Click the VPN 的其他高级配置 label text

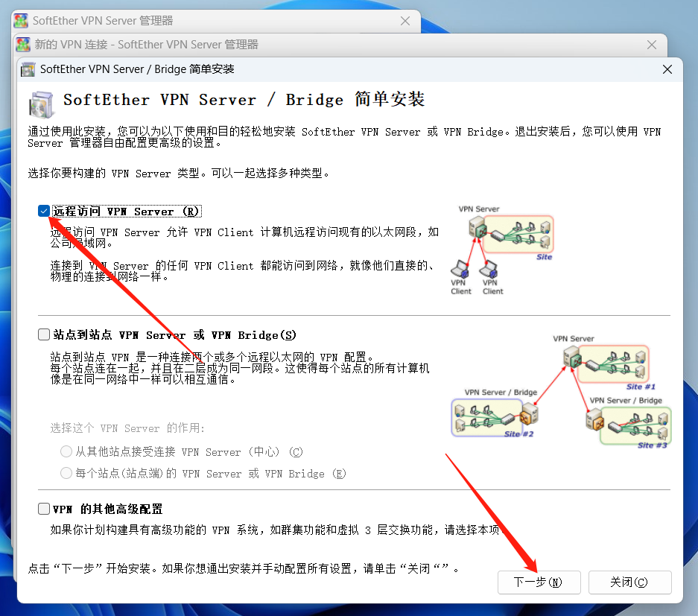[108, 509]
